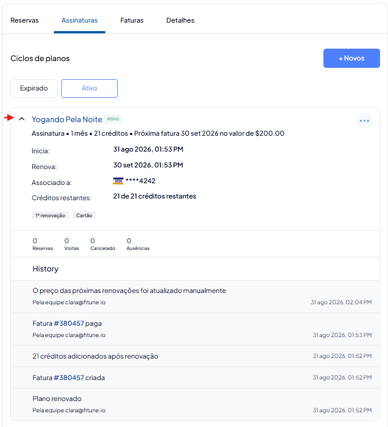Click the subscription summary line with $200.00

click(158, 134)
